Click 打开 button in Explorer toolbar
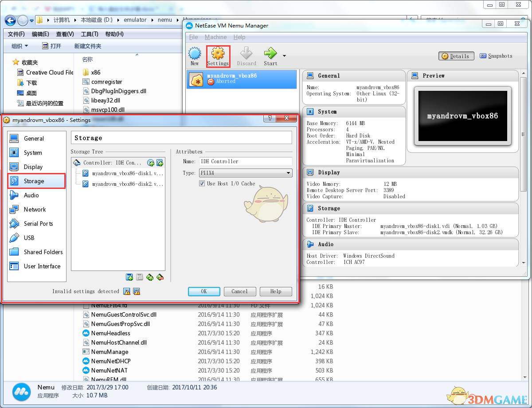Image resolution: width=532 pixels, height=408 pixels. (x=52, y=46)
